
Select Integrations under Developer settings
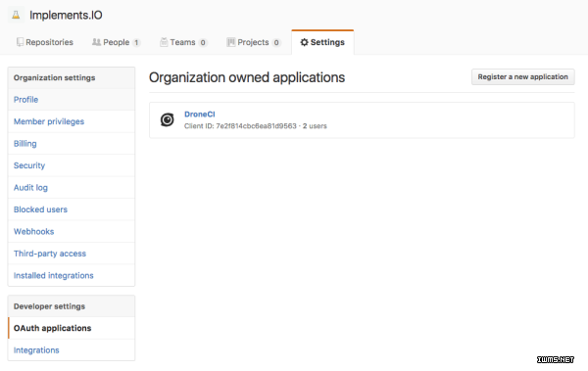click(x=36, y=350)
